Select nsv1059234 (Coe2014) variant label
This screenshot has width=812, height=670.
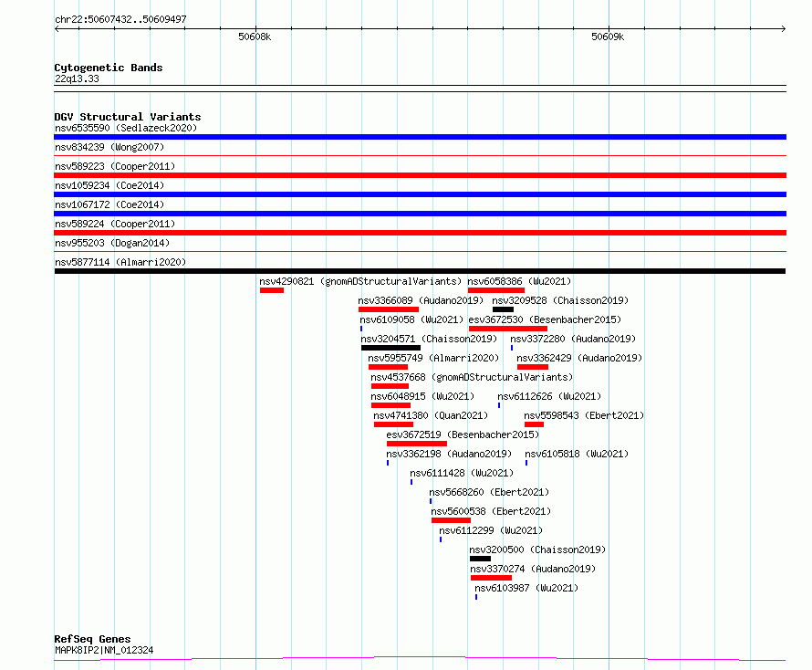[109, 185]
